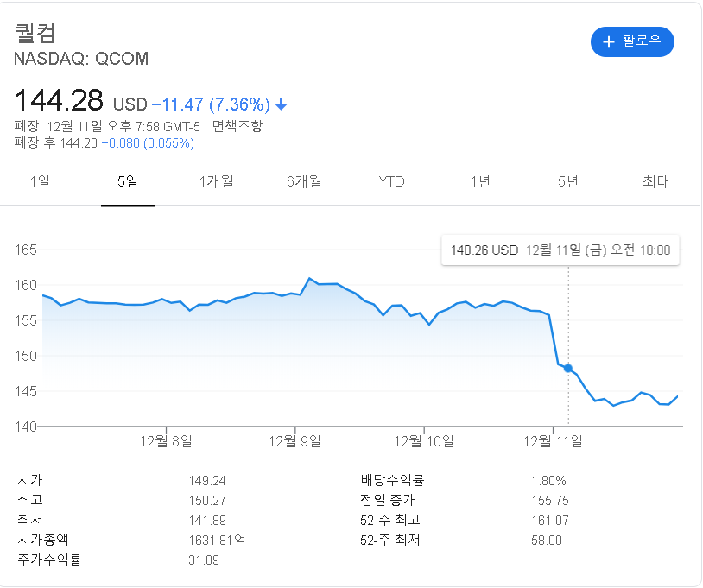Click the 52-주 최고 value 161.07
Image resolution: width=703 pixels, height=588 pixels.
click(550, 521)
